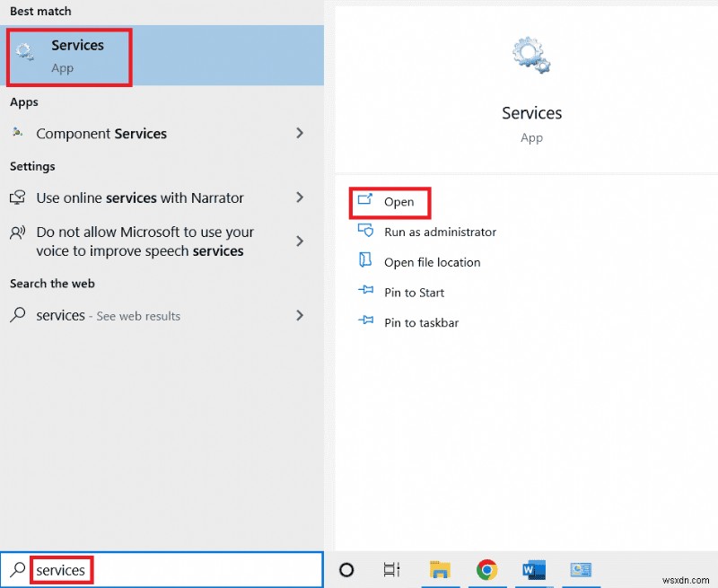718x588 pixels.
Task: Click the speech services person icon
Action: (x=18, y=233)
